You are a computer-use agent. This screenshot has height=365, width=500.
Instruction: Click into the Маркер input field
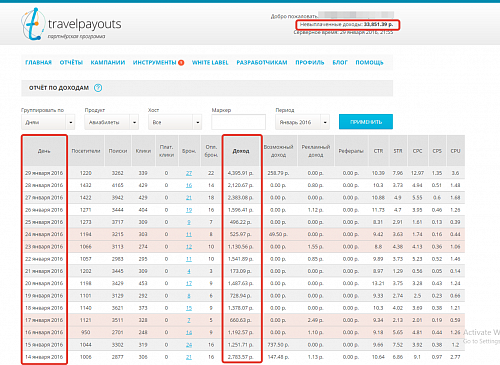point(238,122)
